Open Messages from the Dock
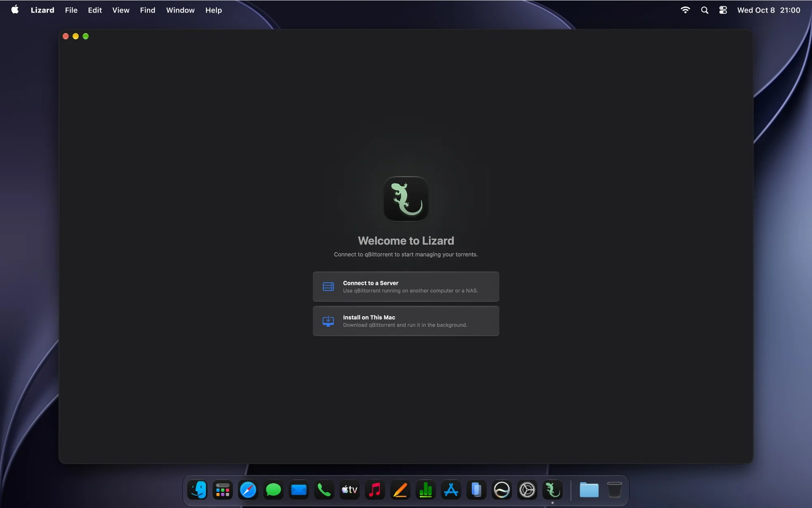812x508 pixels. click(273, 490)
